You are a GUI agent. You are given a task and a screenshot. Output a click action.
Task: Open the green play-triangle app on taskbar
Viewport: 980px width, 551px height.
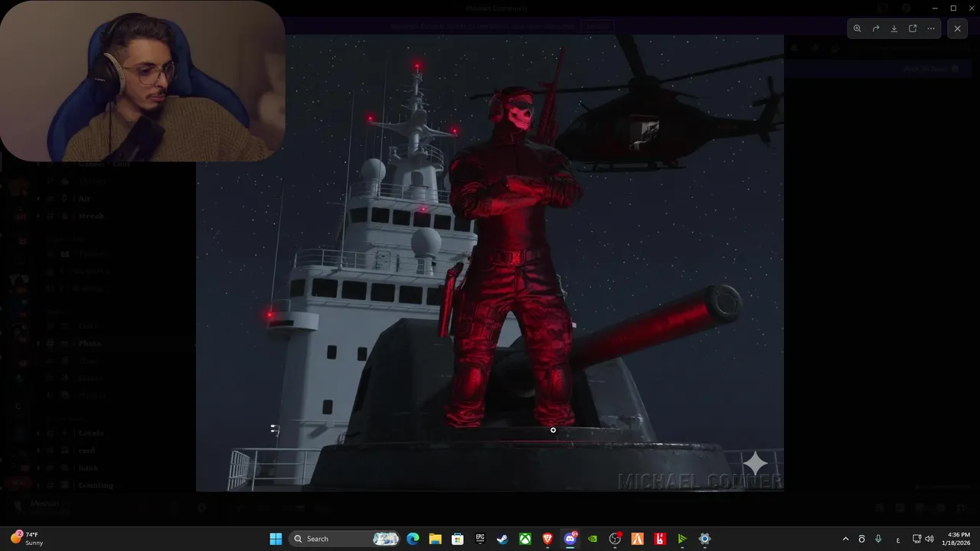pyautogui.click(x=682, y=539)
